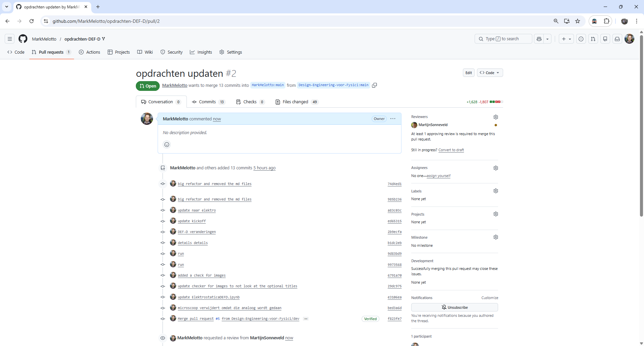Open commit update ElektrostaticaDEFD.ipynb

click(x=209, y=297)
